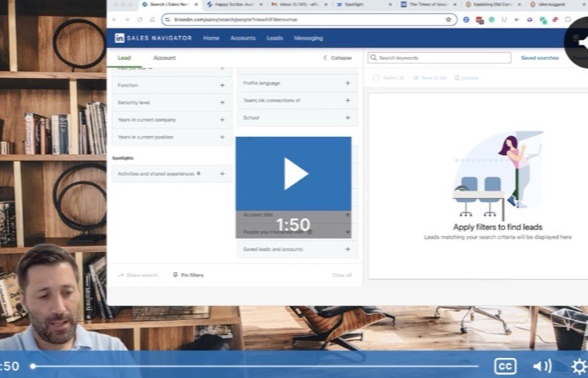Select the Search | Sales Nav browser tab
Screen dimensions: 588x378
(x=169, y=4)
